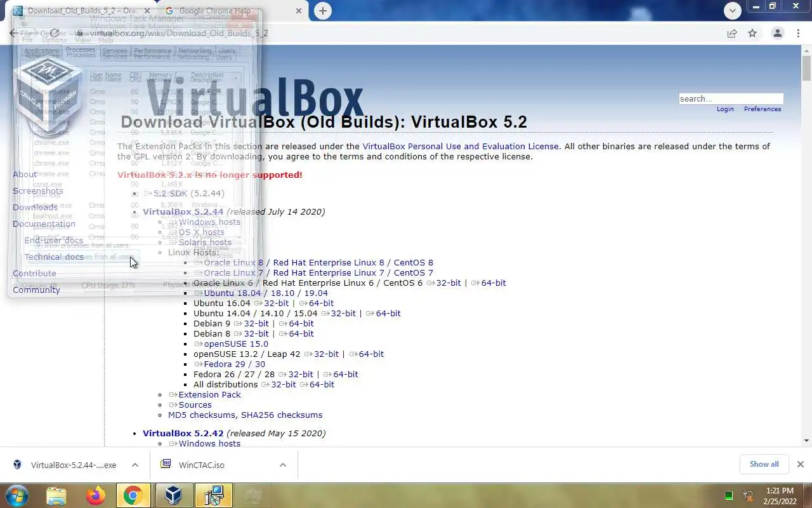Open the SHA256 checksums link
Image resolution: width=812 pixels, height=508 pixels.
click(282, 415)
